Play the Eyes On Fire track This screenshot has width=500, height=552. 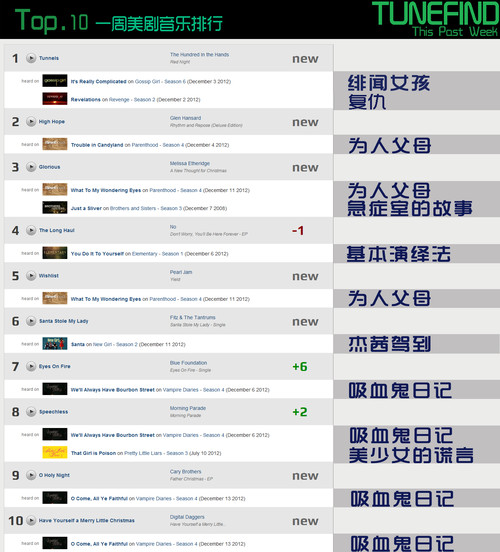coord(31,366)
